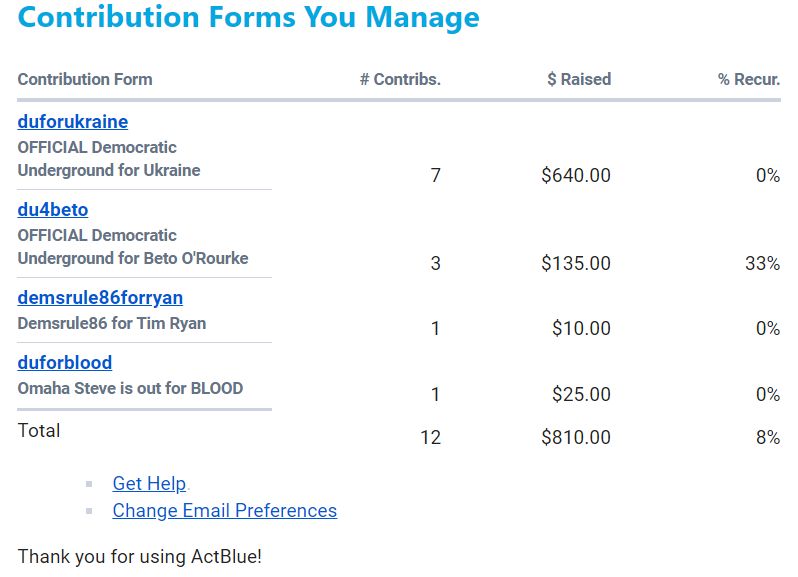This screenshot has height=577, width=798.
Task: Click the Demsrule86 for Tim Ryan description
Action: pos(112,324)
